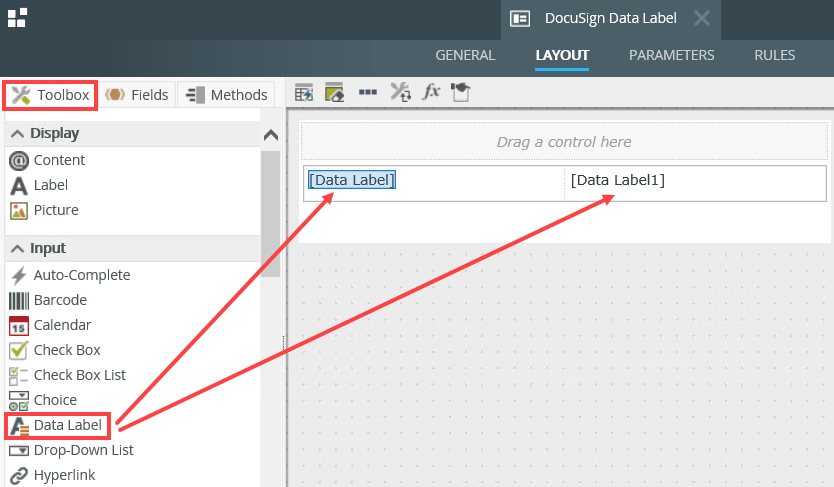Select the Data Label control in toolbox
Viewport: 834px width, 487px height.
tap(57, 425)
